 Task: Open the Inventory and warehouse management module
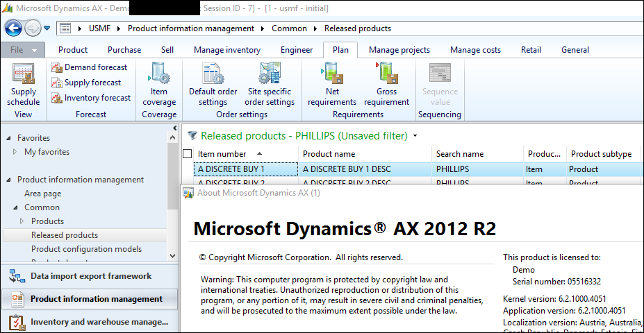point(90,322)
